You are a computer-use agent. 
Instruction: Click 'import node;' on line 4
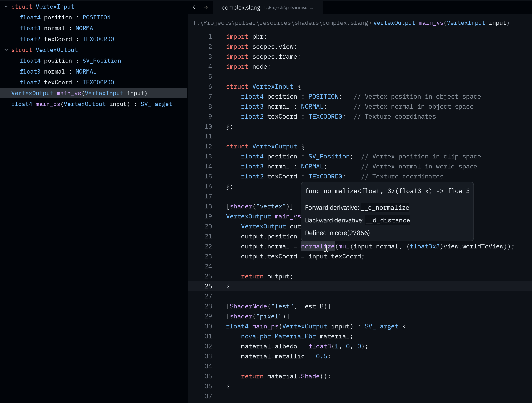coord(248,66)
